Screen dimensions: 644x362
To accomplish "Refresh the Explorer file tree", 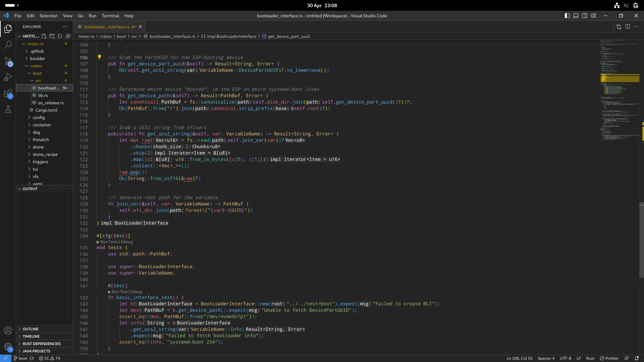I will pos(60,36).
